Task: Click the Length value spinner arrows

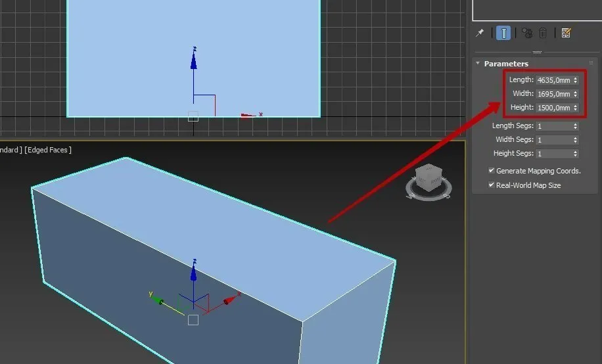Action: 576,80
